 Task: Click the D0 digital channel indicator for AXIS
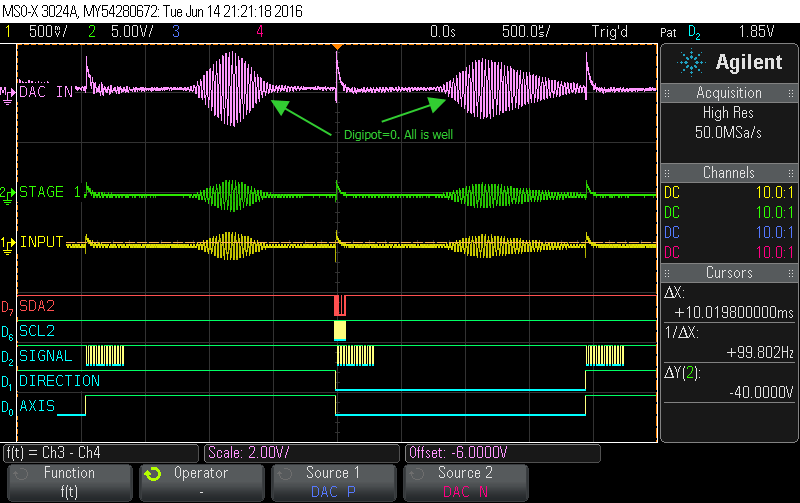(8, 406)
